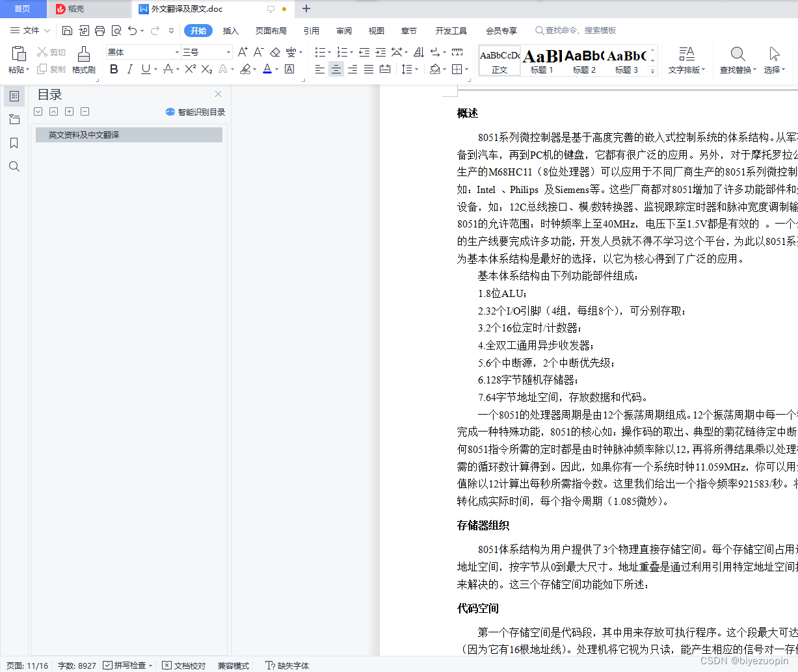Click the 文字排版 icon on the ribbon
Viewport: 798px width, 672px height.
(x=687, y=59)
